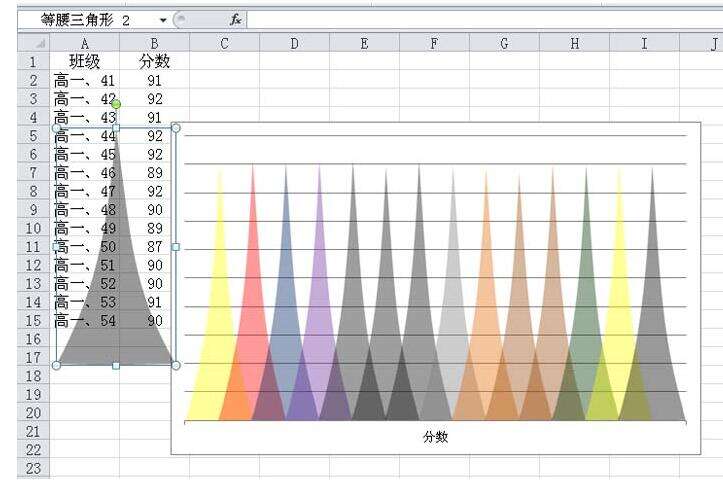This screenshot has height=489, width=723.
Task: Select column header H
Action: 575,44
